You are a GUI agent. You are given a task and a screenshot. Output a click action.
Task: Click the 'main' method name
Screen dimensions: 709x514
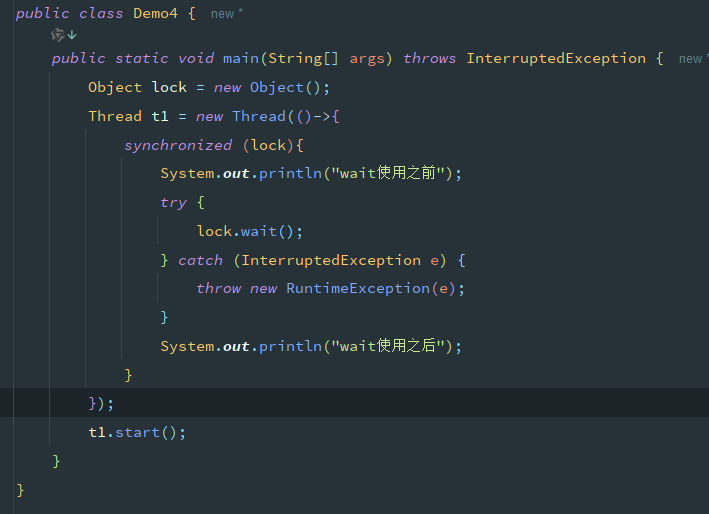[x=241, y=58]
